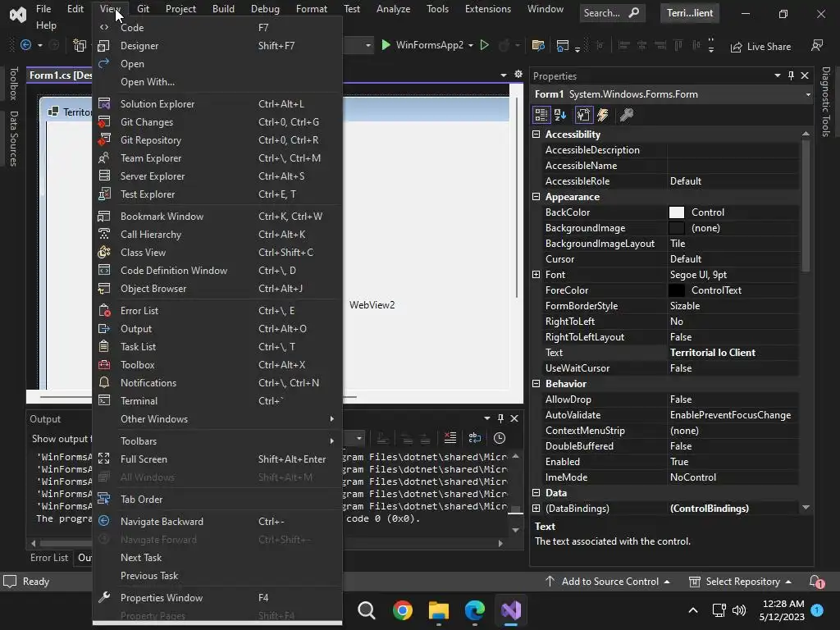
Task: Open the Git menu
Action: 143,9
